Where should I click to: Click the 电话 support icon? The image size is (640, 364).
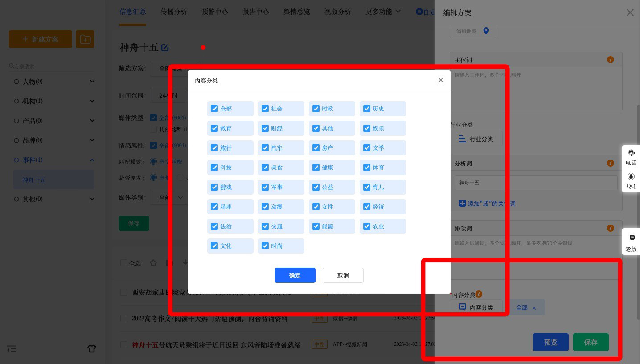[x=631, y=153]
